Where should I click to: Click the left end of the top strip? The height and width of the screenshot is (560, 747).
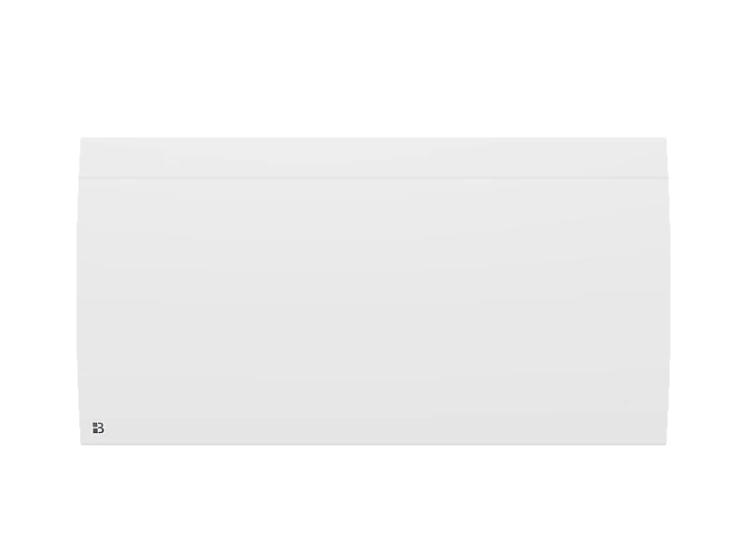[84, 157]
